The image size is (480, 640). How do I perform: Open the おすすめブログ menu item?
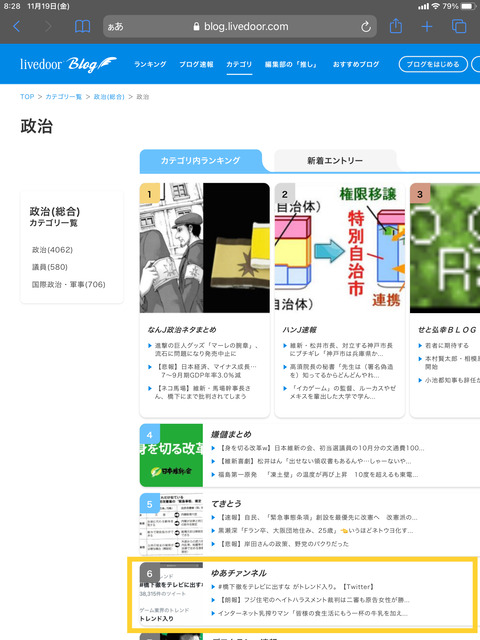[x=356, y=64]
